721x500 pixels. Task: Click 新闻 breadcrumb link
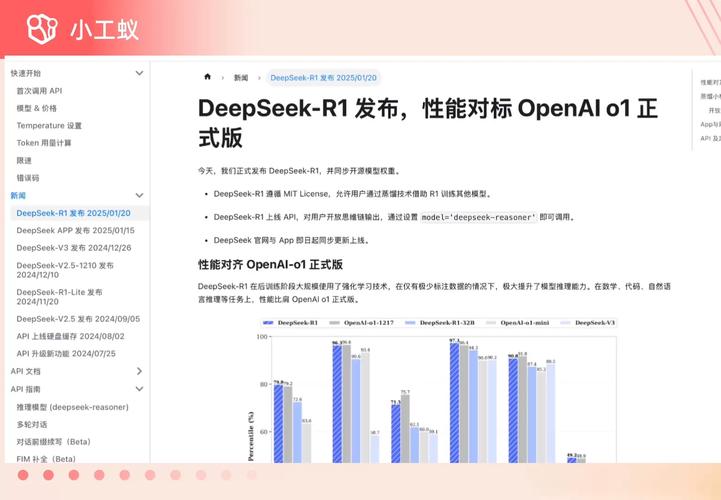pyautogui.click(x=241, y=78)
